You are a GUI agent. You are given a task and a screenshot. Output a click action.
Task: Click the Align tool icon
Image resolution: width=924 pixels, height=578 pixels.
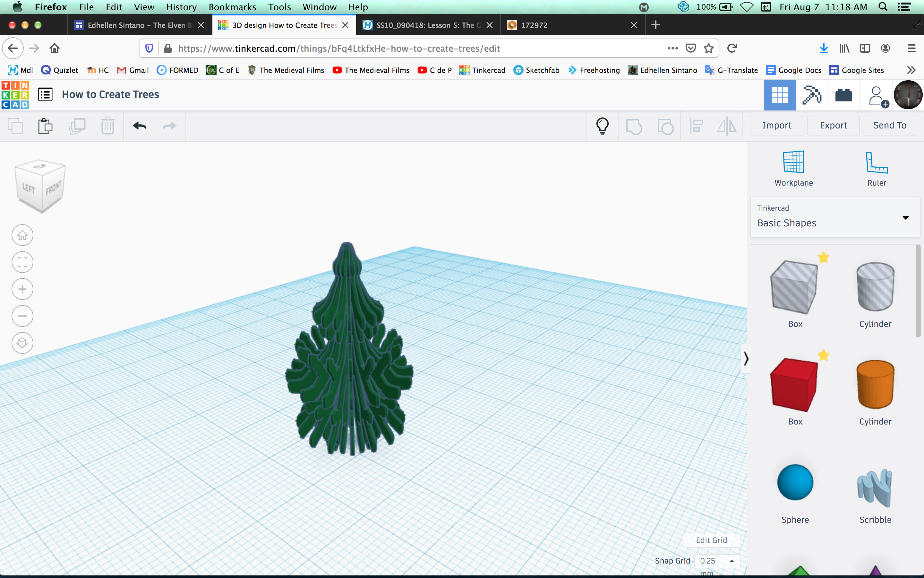click(x=697, y=126)
